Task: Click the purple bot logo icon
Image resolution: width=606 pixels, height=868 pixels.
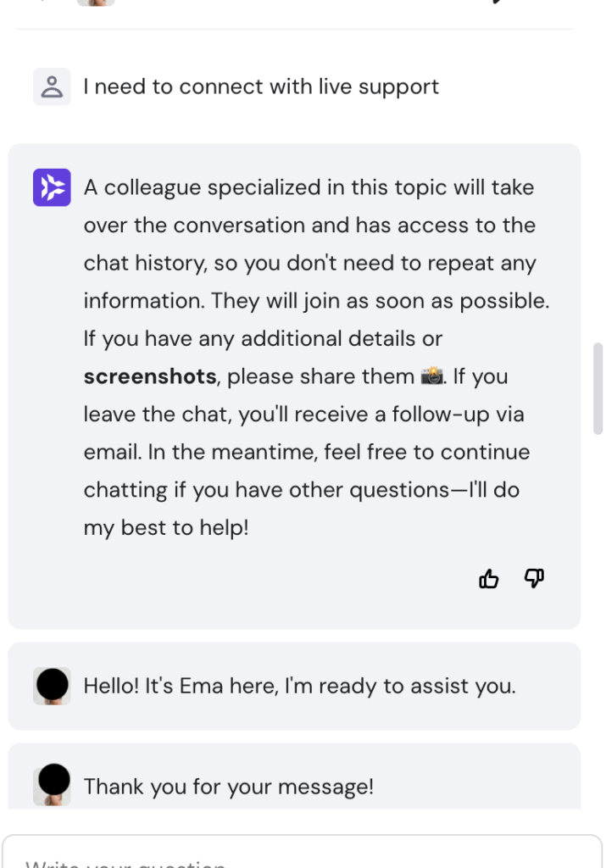Action: point(52,187)
